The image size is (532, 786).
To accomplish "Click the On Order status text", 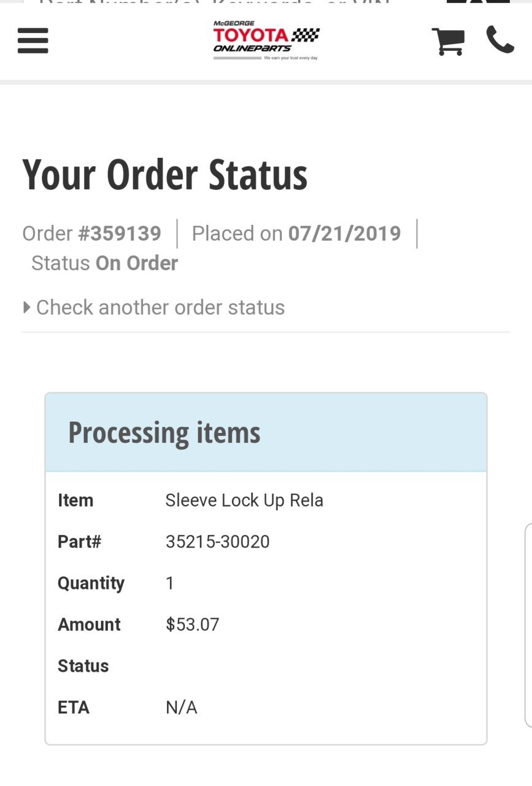I will (137, 263).
